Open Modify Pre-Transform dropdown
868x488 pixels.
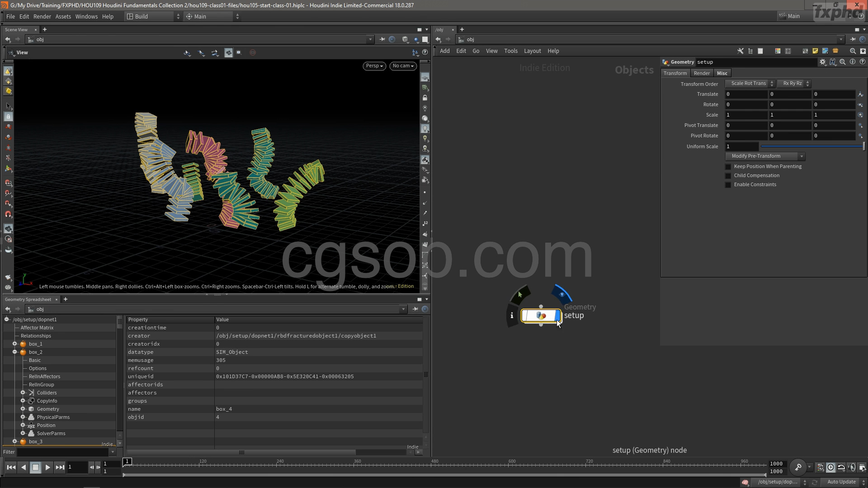coord(765,156)
